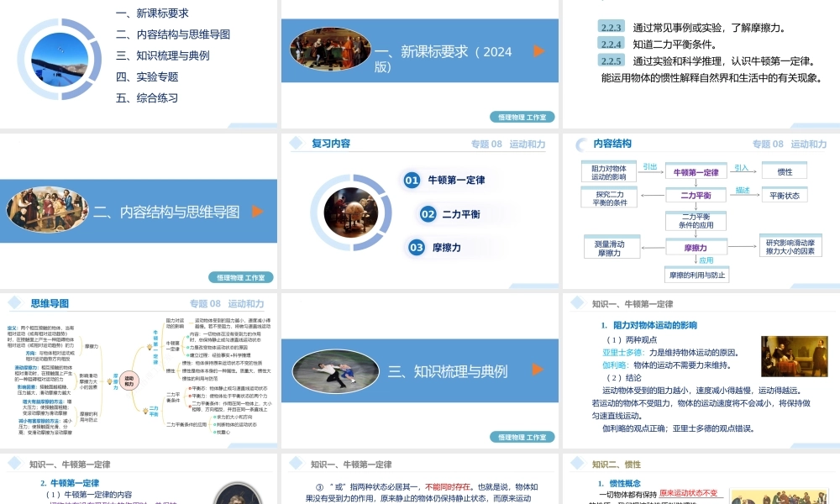Click the 引出 arrow label
The height and width of the screenshot is (504, 840).
coord(650,166)
